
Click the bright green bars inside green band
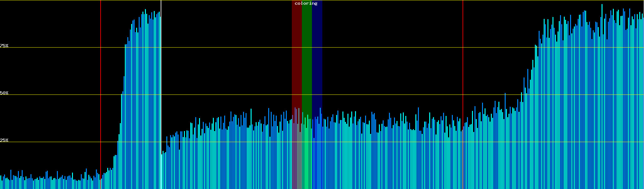point(306,157)
